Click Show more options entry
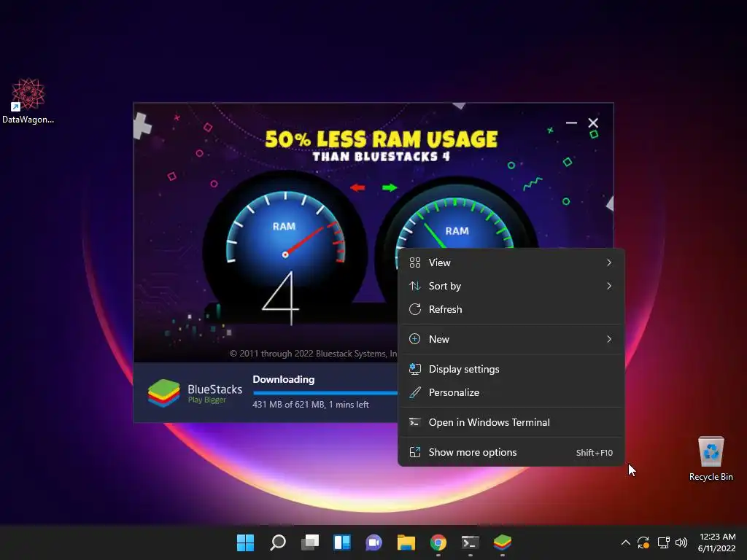The height and width of the screenshot is (560, 747). [511, 452]
